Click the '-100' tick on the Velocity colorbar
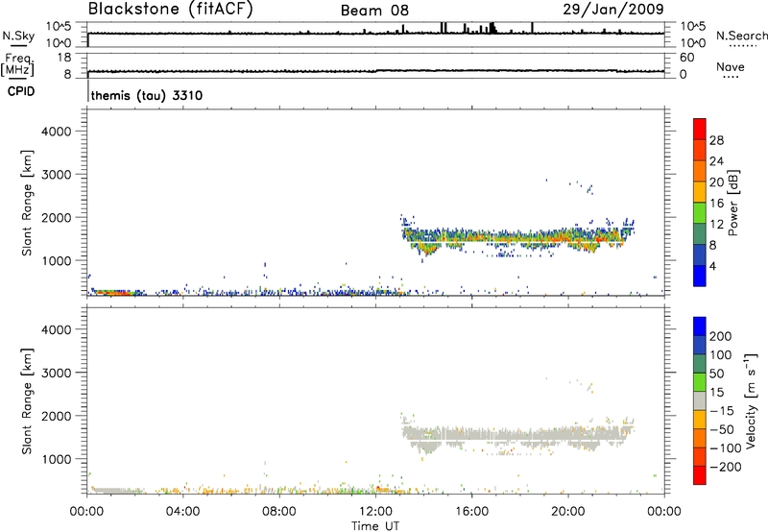768x532 pixels. (726, 447)
